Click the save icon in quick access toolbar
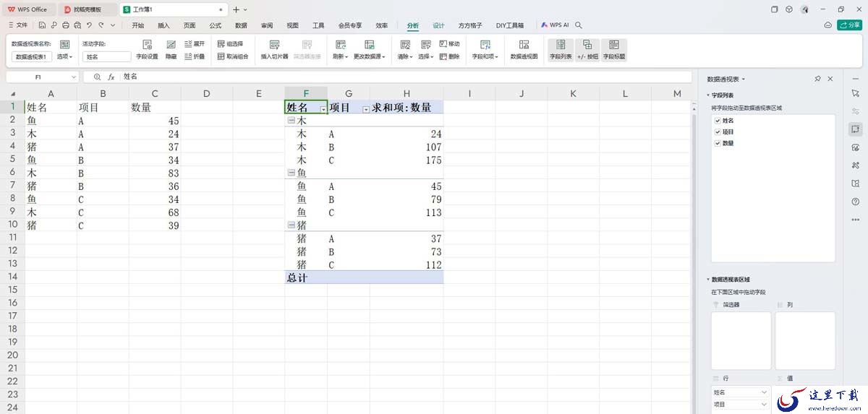This screenshot has width=868, height=414. 43,25
